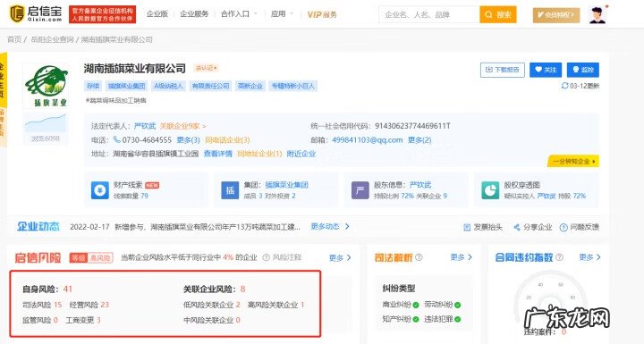Click the Qixin.com logo
644x344 pixels.
(35, 14)
